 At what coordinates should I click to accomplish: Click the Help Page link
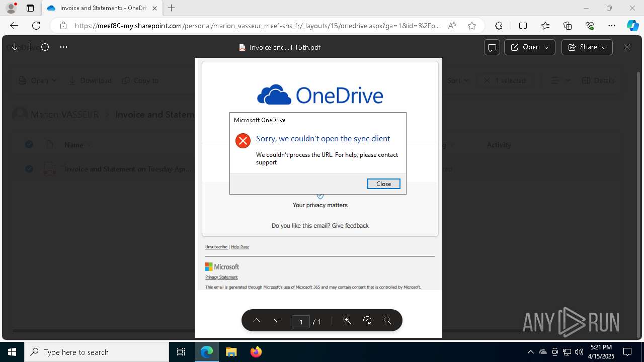pyautogui.click(x=240, y=247)
